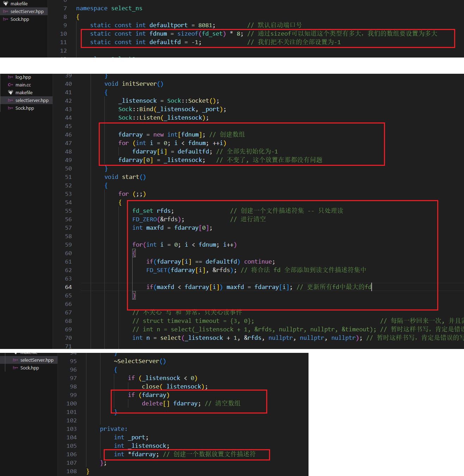The height and width of the screenshot is (476, 464).
Task: Click 'continue' on line 61
Action: (258, 261)
